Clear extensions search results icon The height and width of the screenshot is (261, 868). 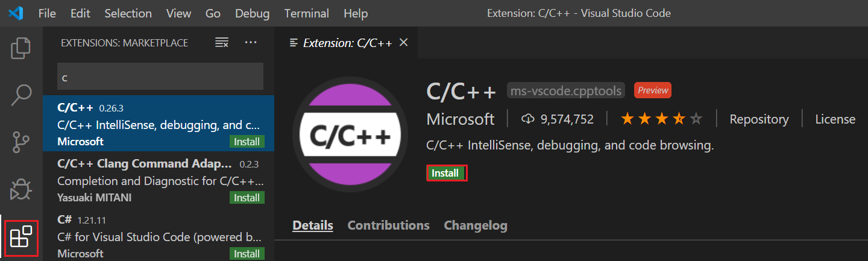222,43
